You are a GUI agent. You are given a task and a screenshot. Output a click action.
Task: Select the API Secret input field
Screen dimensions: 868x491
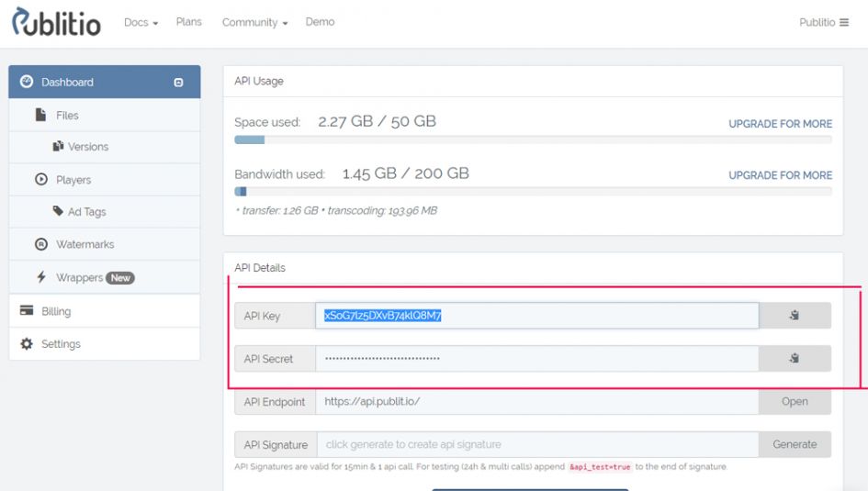537,358
